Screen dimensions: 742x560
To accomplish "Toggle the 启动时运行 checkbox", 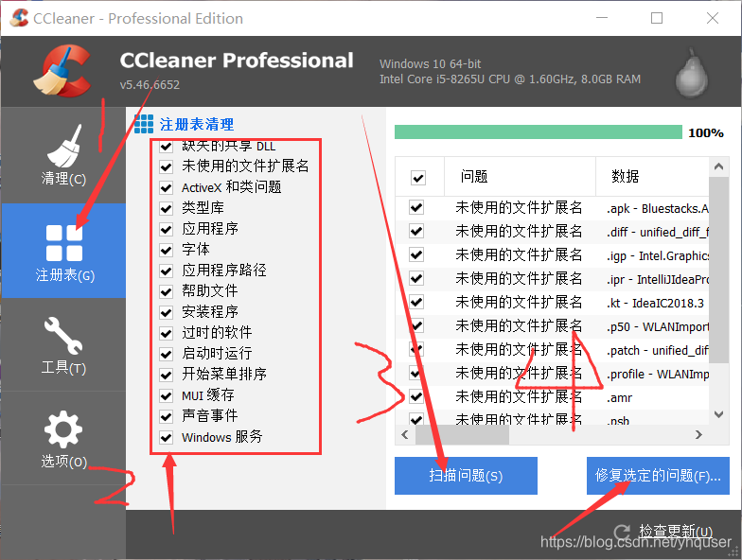I will pos(167,354).
